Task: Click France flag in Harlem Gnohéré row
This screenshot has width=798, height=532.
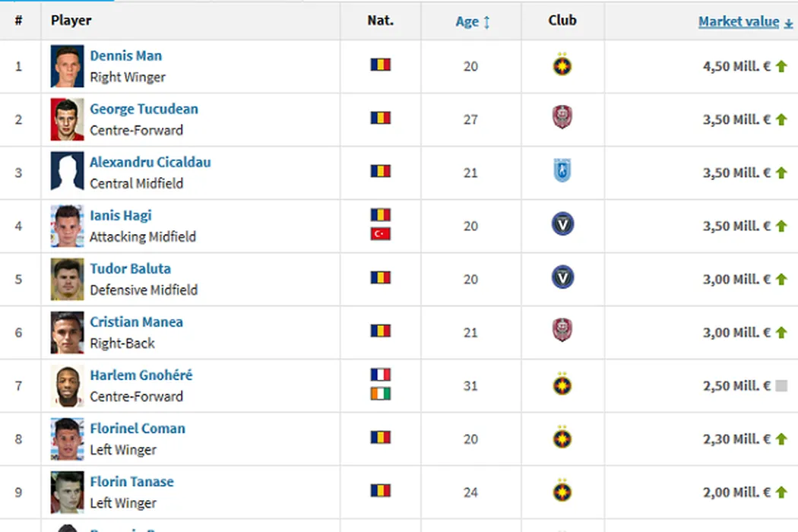Action: pos(380,375)
